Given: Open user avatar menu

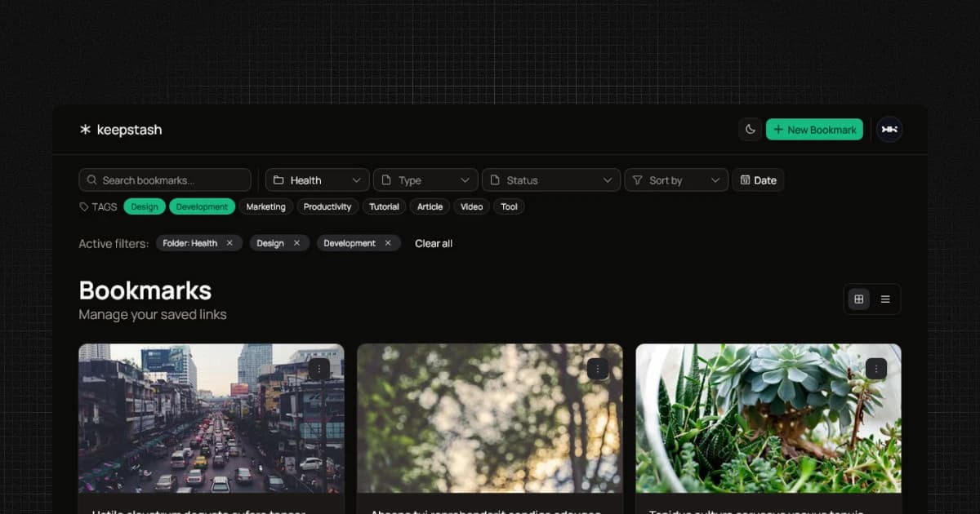Looking at the screenshot, I should (x=889, y=130).
